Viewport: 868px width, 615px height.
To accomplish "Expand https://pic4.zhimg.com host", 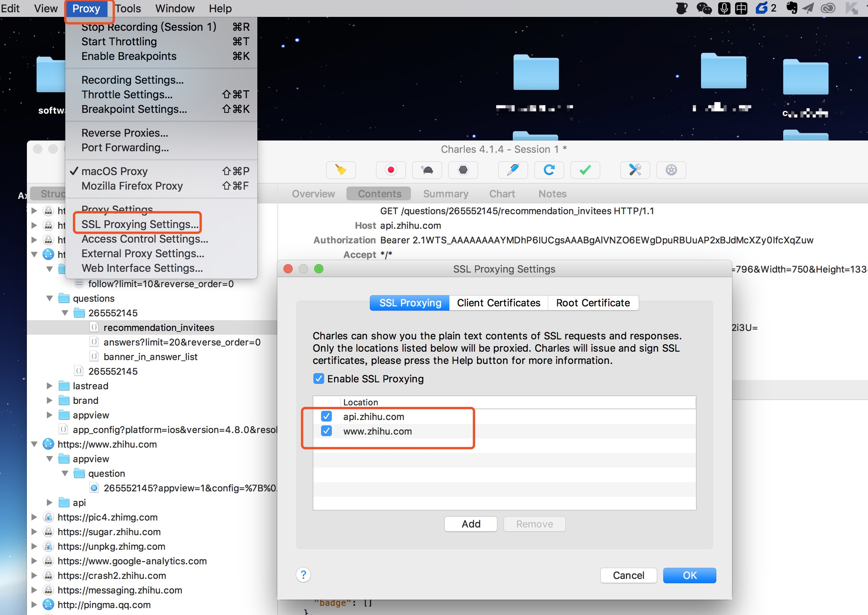I will [x=34, y=517].
